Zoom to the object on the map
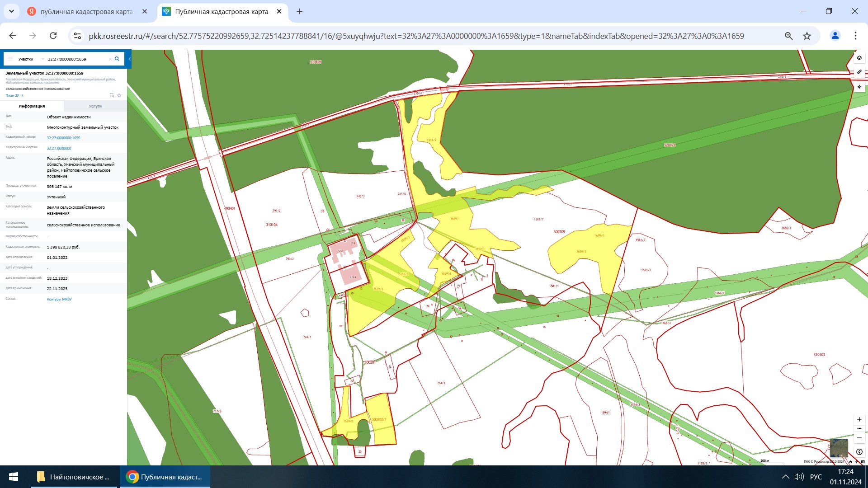Image resolution: width=868 pixels, height=488 pixels. (x=112, y=95)
